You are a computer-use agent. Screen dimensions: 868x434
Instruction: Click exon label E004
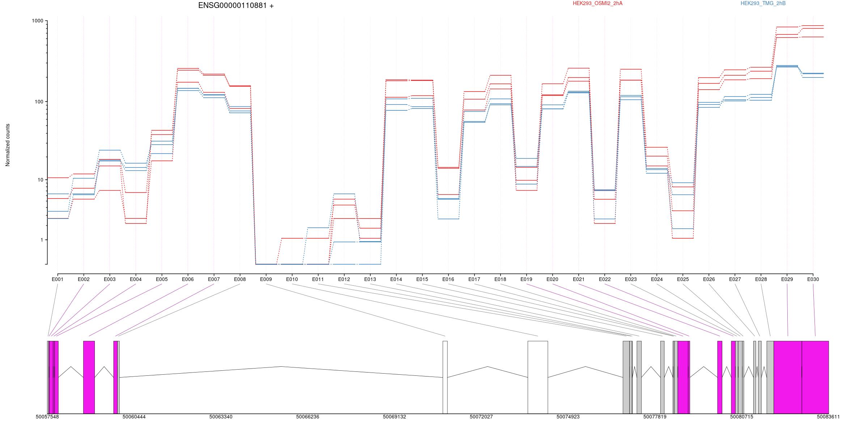pos(136,279)
